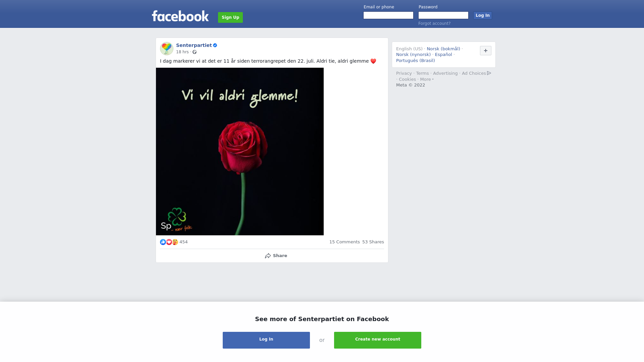
Task: Click the Ad Choices triangle icon
Action: [489, 73]
